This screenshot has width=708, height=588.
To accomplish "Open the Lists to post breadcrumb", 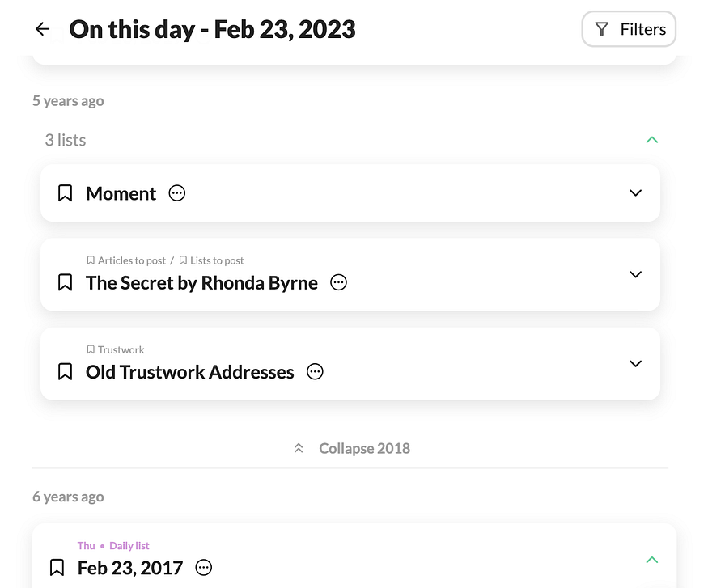I will click(216, 260).
